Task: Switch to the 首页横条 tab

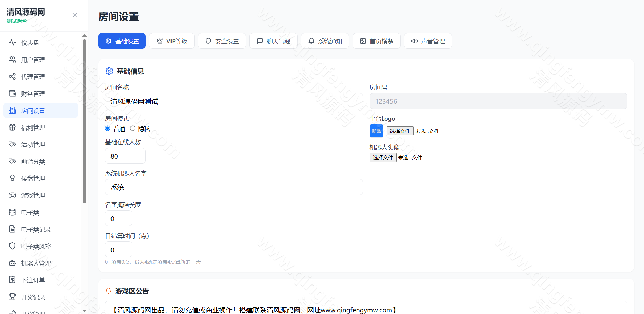Action: point(377,41)
